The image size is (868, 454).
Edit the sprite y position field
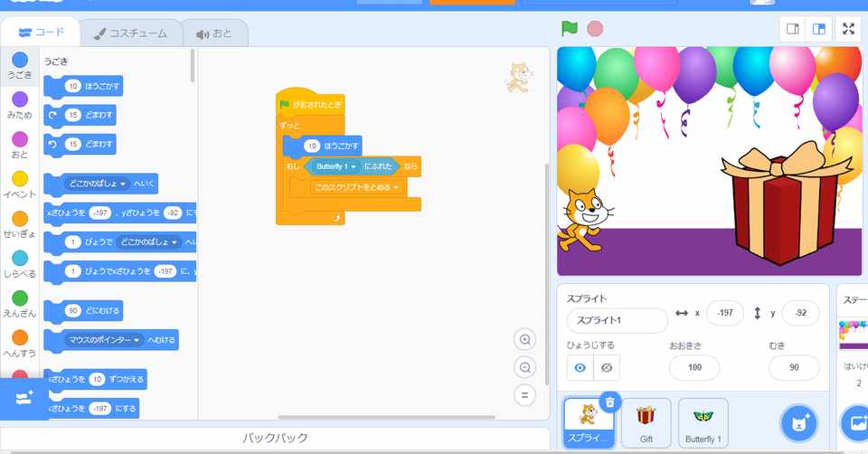(800, 313)
